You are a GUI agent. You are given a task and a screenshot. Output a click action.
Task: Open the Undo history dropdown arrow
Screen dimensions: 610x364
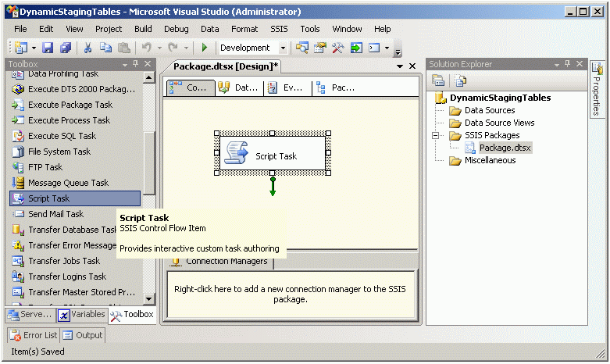[159, 48]
